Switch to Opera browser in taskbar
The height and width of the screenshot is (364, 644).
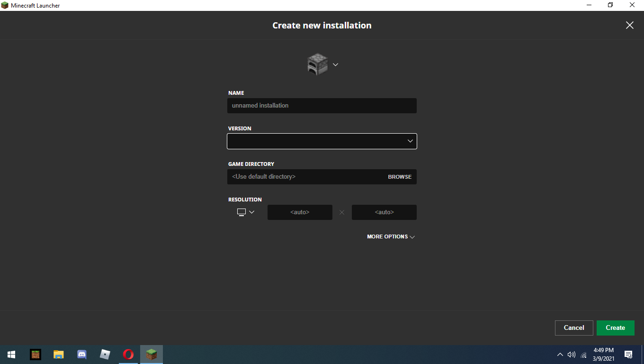point(128,355)
